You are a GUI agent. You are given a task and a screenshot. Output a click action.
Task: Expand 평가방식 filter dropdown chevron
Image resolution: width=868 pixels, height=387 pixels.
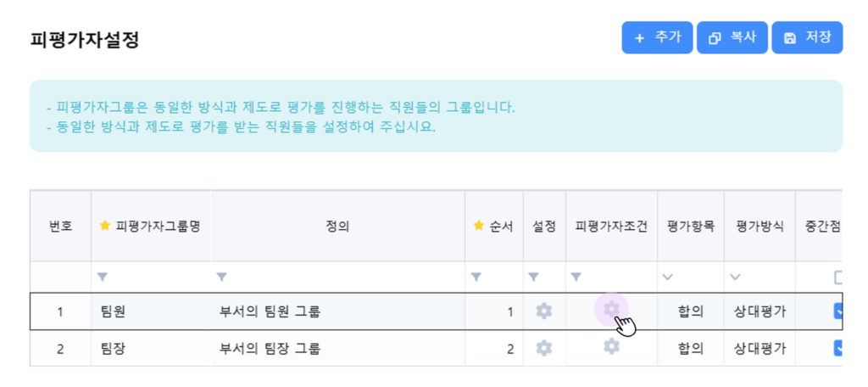pos(735,277)
